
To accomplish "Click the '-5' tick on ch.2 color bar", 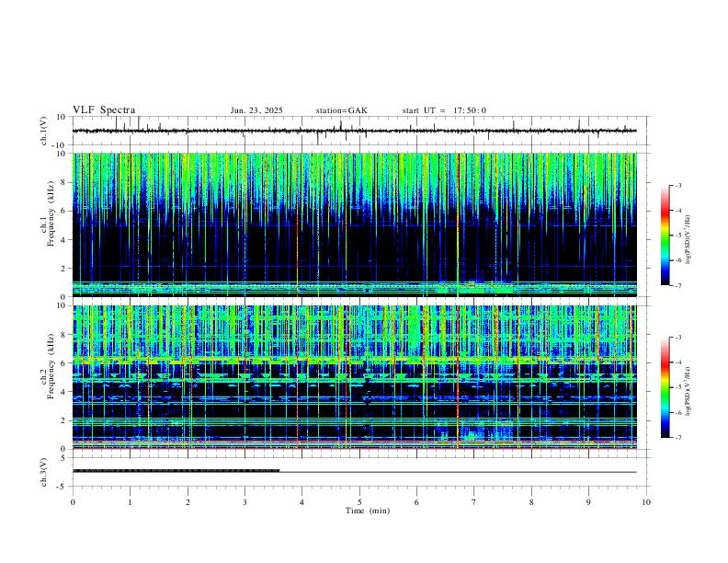I will (678, 387).
